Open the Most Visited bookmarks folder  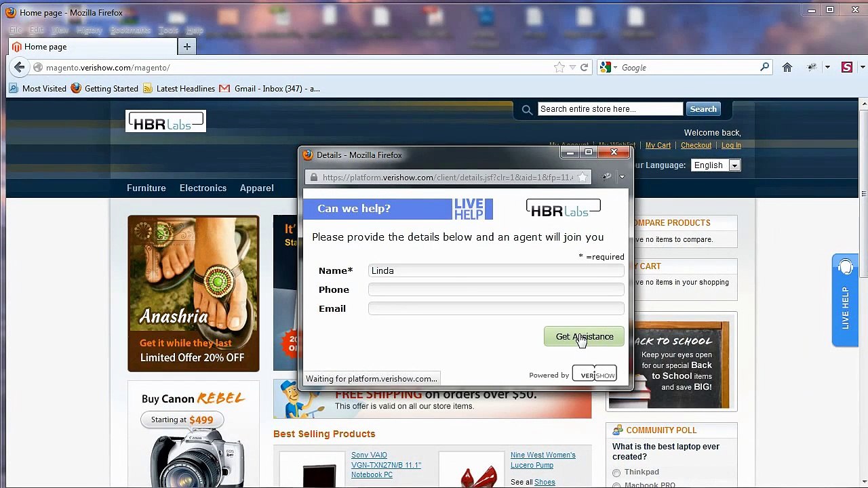tap(38, 89)
